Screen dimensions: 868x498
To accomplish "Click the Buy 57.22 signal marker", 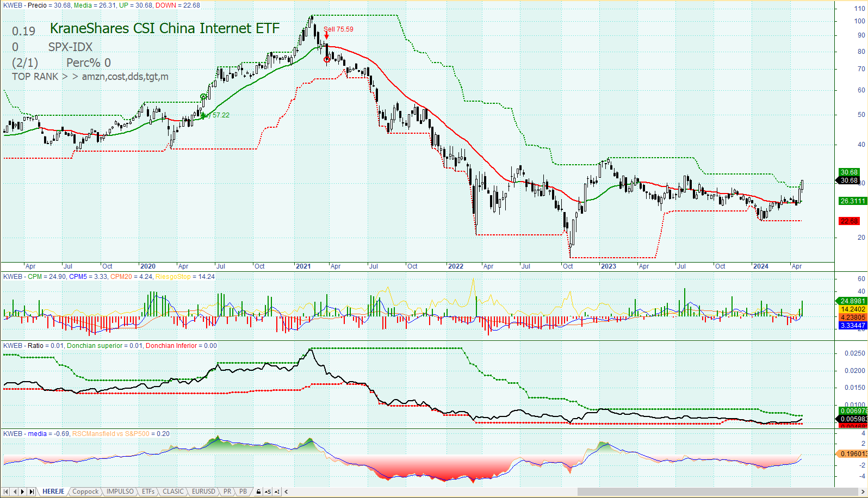I will click(215, 115).
